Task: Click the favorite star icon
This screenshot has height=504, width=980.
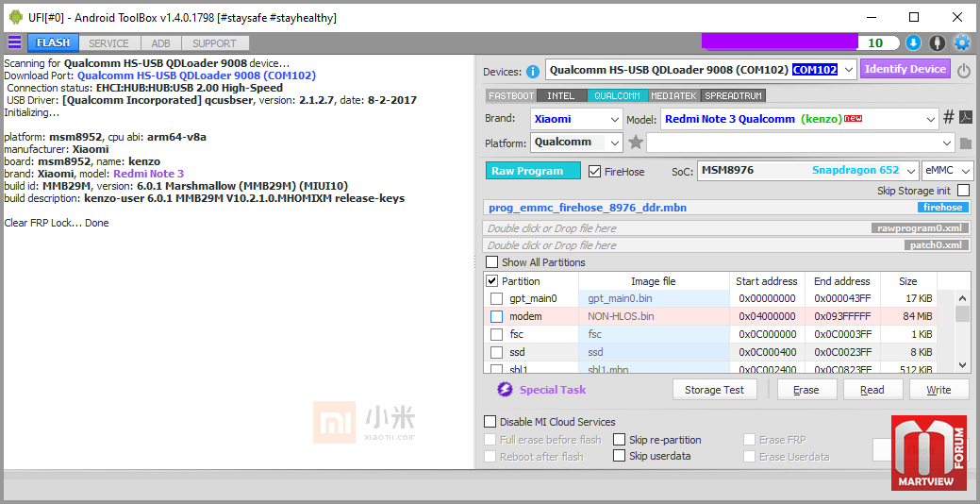Action: [636, 143]
